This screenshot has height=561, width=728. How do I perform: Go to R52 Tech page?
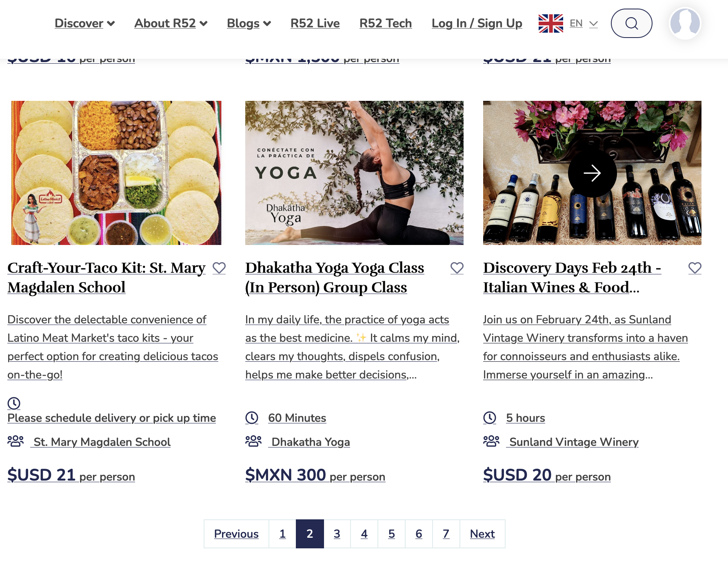click(385, 23)
